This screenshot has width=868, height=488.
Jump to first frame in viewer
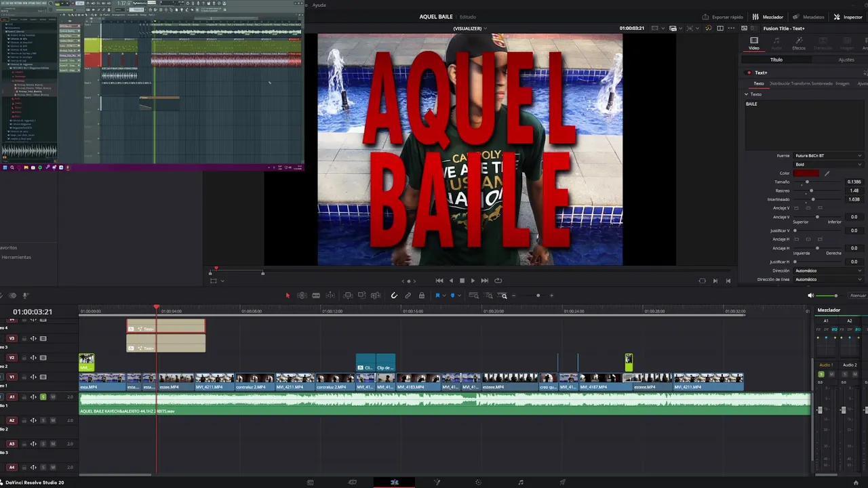click(439, 281)
